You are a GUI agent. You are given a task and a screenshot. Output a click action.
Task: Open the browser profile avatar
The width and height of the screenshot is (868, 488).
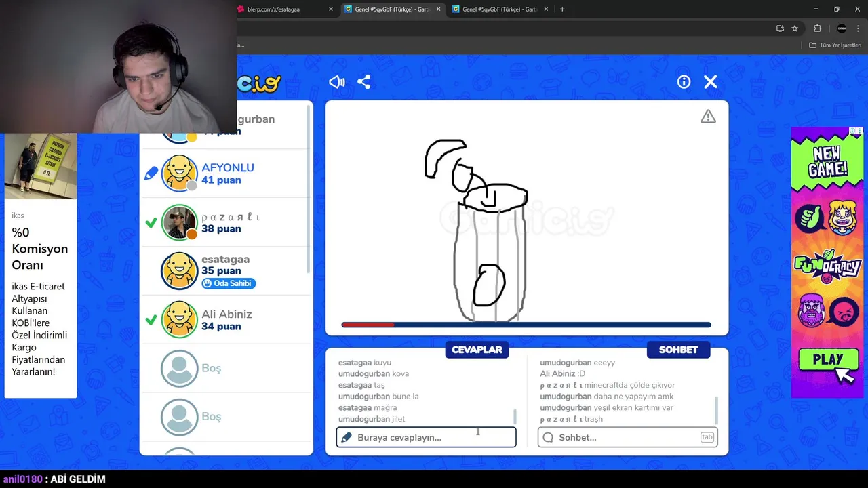point(842,28)
